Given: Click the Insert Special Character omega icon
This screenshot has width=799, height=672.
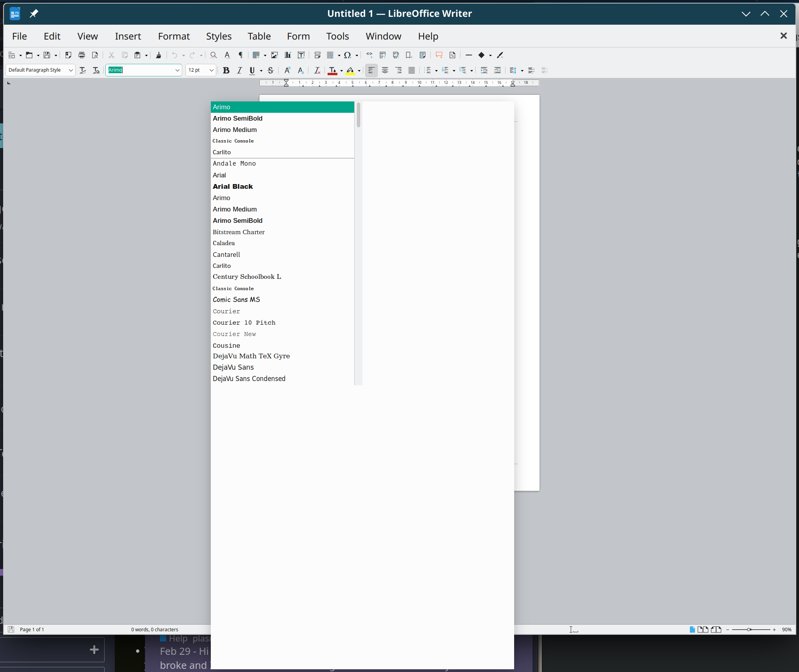Looking at the screenshot, I should [x=347, y=55].
